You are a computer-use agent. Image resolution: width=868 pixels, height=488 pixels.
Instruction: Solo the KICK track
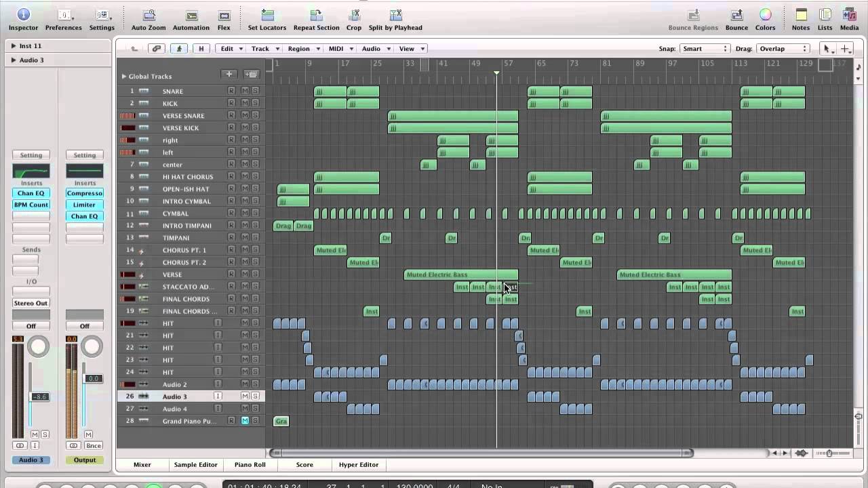point(255,103)
